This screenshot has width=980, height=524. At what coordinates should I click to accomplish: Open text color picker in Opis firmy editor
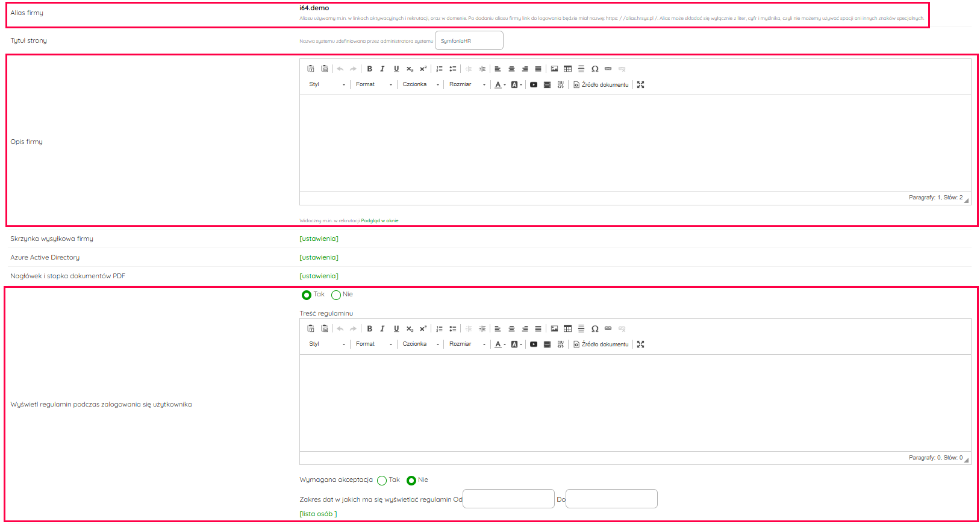(x=499, y=85)
